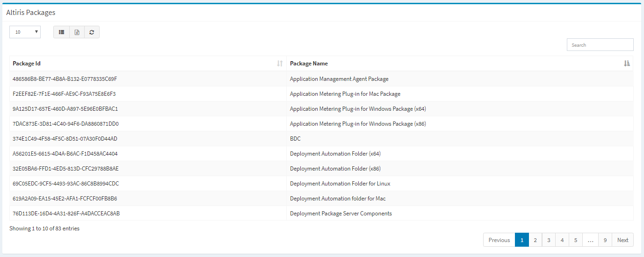Toggle Package Name sort order icon

coord(627,64)
